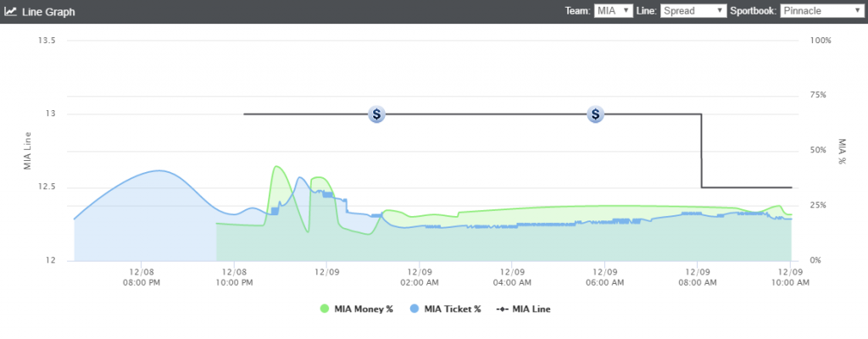Click the green MIA Money % legend circle

[325, 309]
